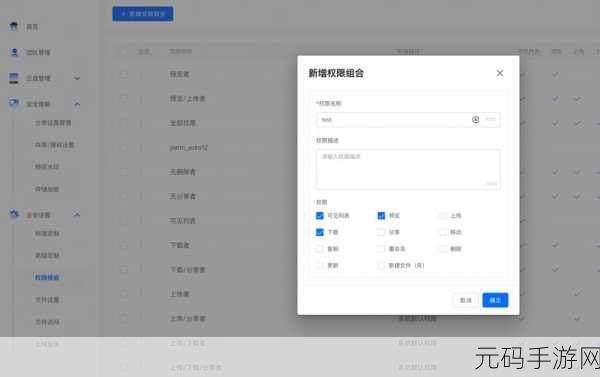Click the cancel button in the dialog
The image size is (600, 377).
tap(466, 300)
